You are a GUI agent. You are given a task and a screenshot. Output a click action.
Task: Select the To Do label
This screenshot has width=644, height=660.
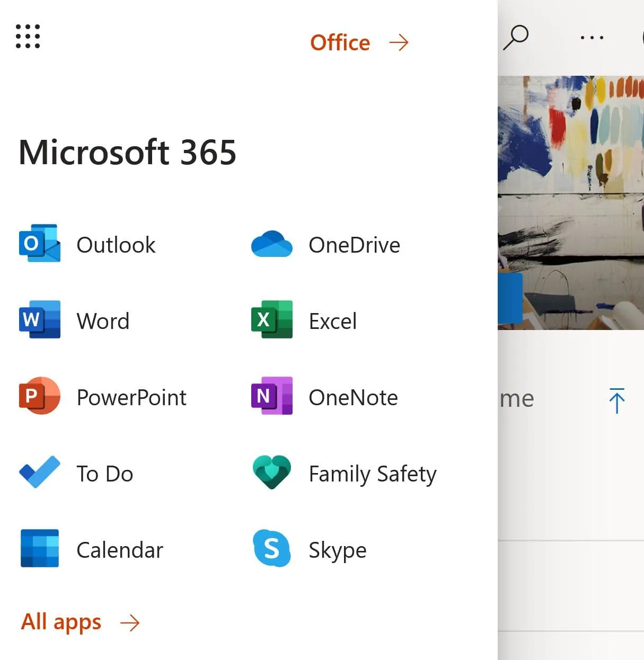pyautogui.click(x=105, y=474)
